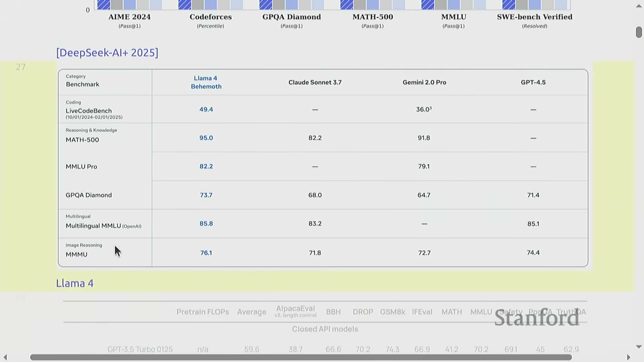Click the LiveCodeBench row label
The image size is (644, 362).
click(x=89, y=111)
